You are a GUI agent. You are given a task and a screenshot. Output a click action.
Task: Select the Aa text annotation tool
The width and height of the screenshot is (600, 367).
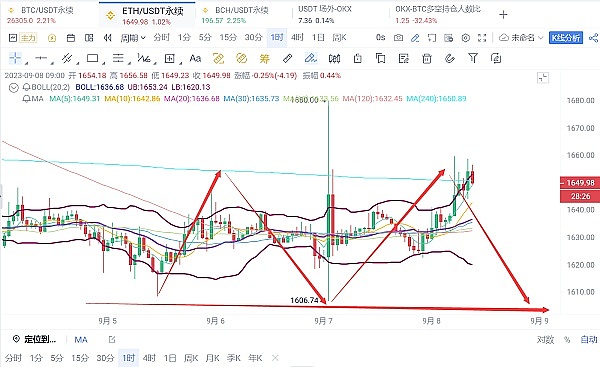pos(195,58)
